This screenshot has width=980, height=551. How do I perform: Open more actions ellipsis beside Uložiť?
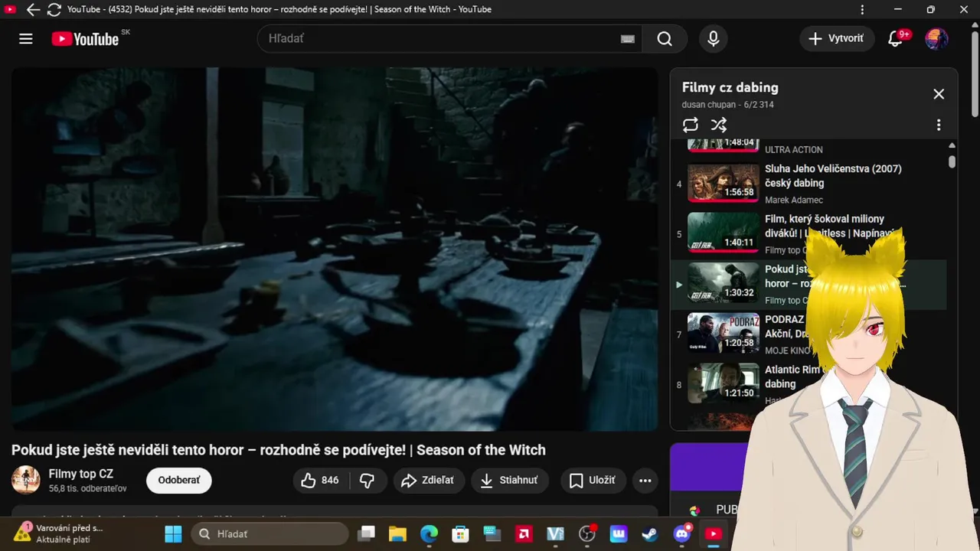(645, 481)
